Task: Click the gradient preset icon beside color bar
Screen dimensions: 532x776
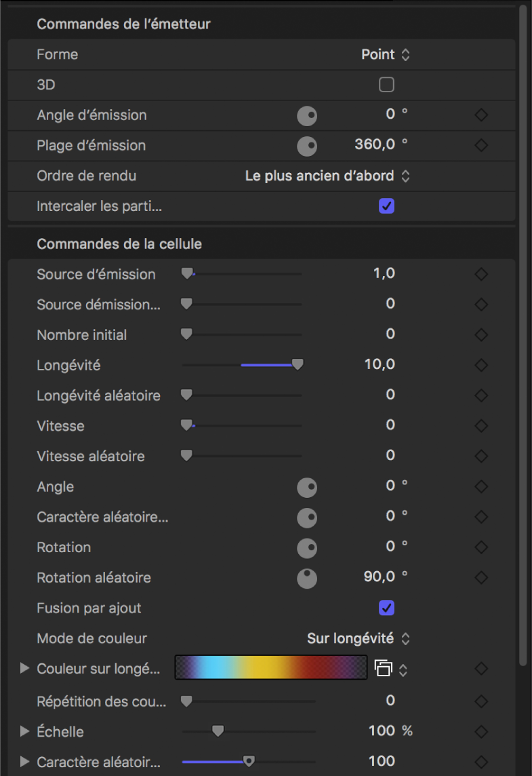Action: click(x=383, y=669)
